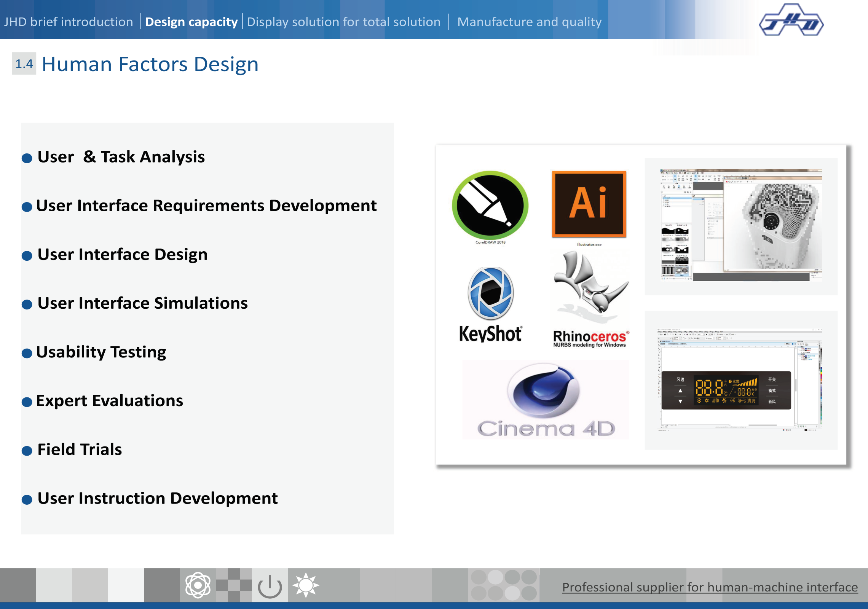Click the User Interface Design bullet
The image size is (868, 609).
[122, 254]
